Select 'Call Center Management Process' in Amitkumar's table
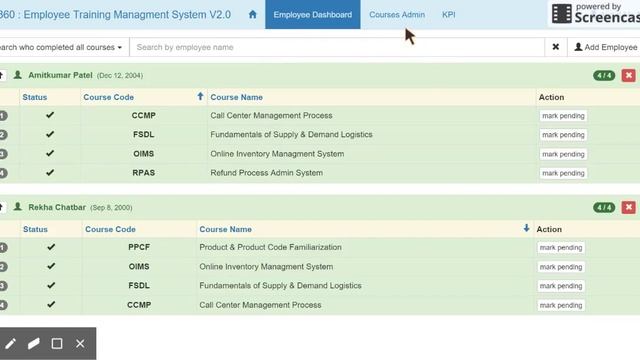This screenshot has width=640, height=360. (271, 116)
